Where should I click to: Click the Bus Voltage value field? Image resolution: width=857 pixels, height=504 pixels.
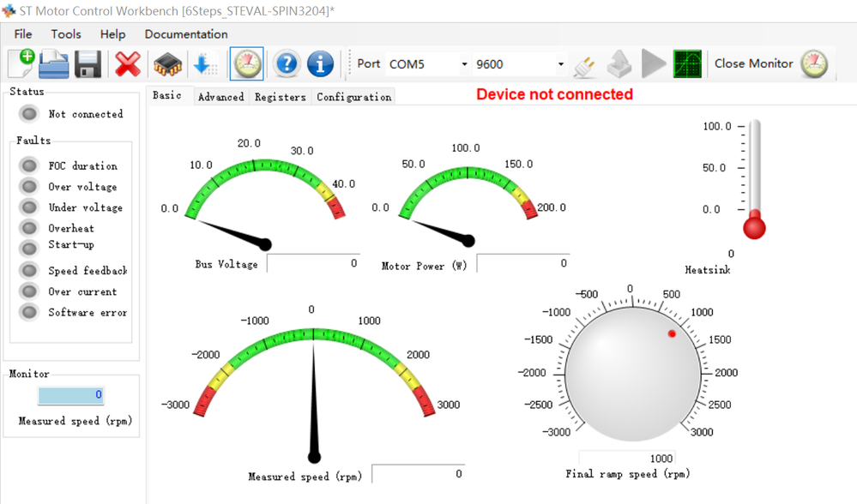coord(313,263)
